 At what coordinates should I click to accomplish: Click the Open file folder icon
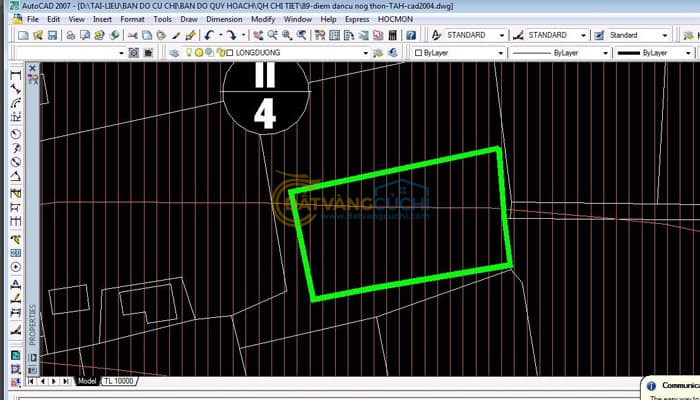click(37, 35)
